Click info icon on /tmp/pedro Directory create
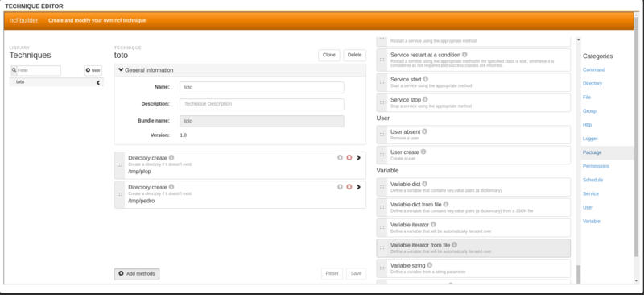 pos(171,187)
